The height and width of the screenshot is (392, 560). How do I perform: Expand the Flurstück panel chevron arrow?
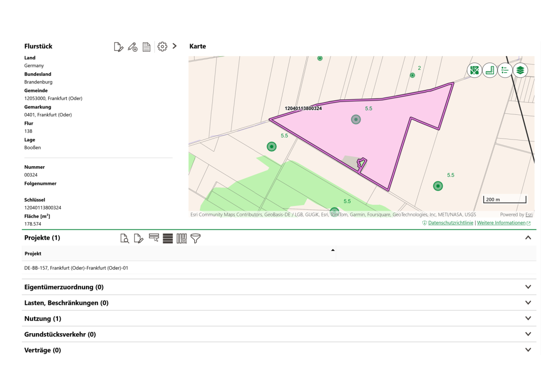(175, 46)
